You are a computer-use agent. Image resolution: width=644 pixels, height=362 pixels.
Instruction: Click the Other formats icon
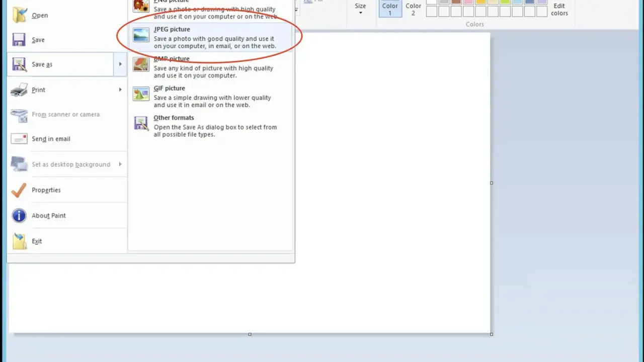click(x=141, y=124)
